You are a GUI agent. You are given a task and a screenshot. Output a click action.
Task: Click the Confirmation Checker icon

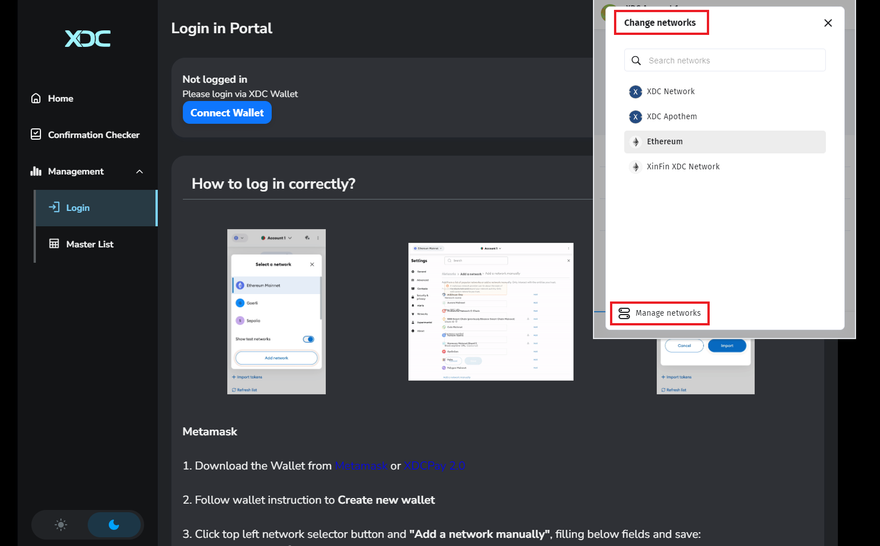(x=36, y=135)
